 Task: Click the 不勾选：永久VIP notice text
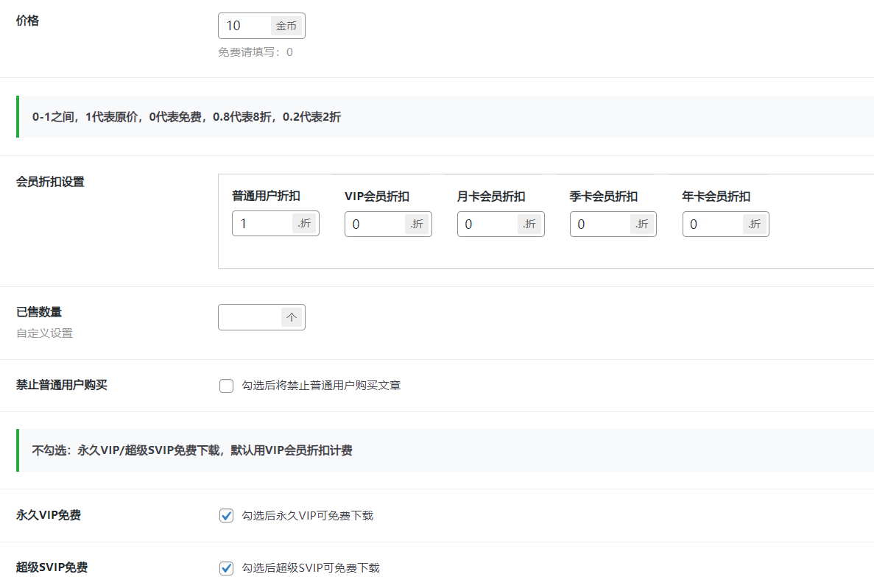tap(192, 450)
